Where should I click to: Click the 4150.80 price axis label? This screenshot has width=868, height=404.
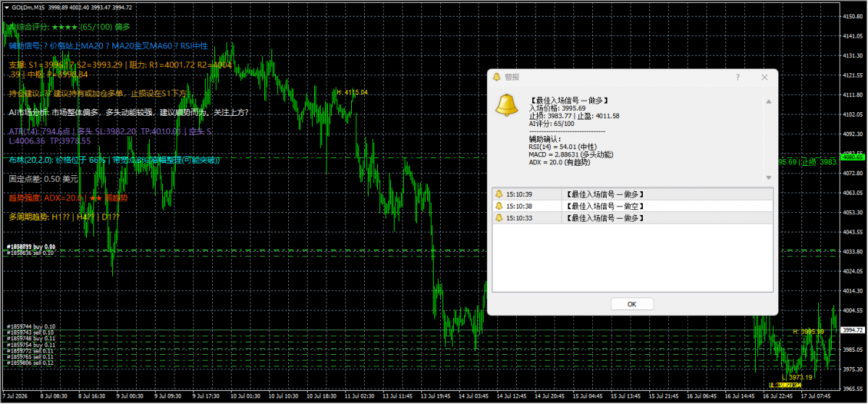pyautogui.click(x=853, y=17)
